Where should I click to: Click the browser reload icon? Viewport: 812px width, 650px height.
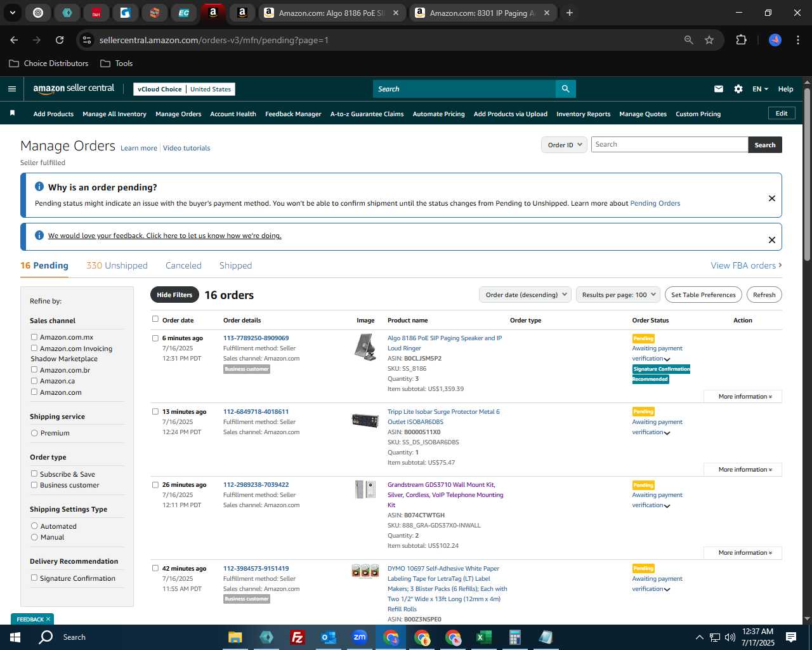[x=60, y=40]
